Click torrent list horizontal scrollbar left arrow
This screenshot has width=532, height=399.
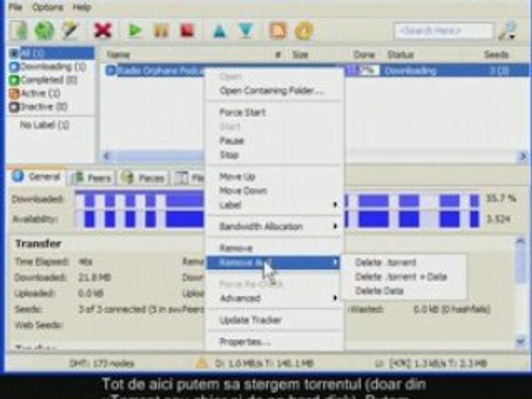click(x=106, y=156)
